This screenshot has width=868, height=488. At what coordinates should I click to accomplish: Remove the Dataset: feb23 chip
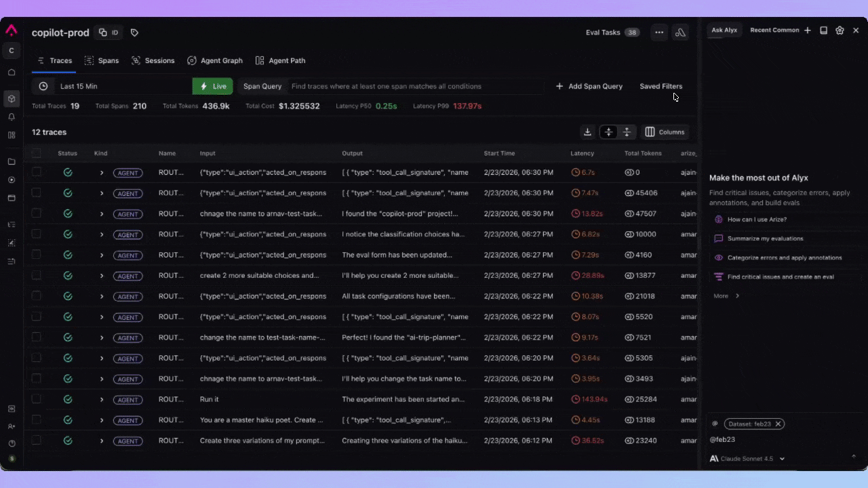click(778, 424)
